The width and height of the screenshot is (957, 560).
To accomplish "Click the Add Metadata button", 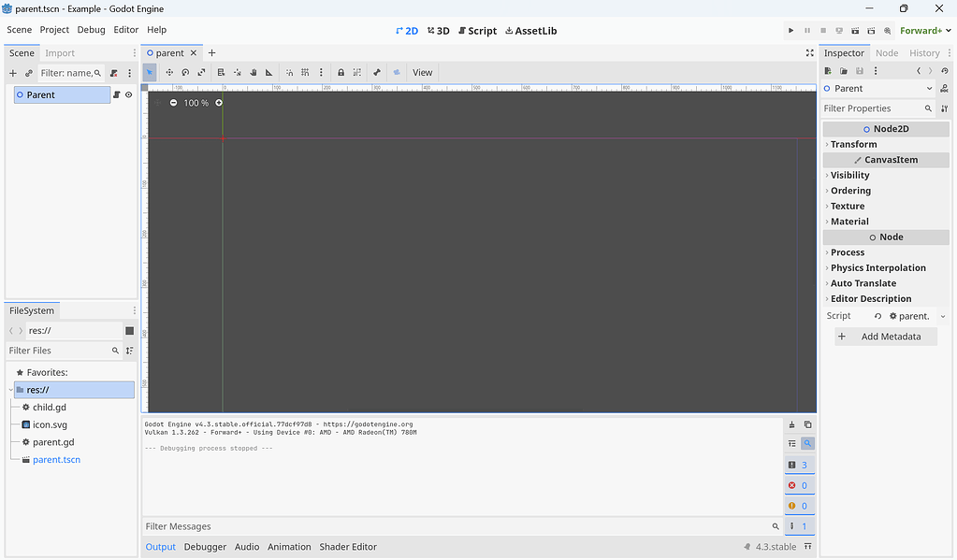I will [x=885, y=336].
